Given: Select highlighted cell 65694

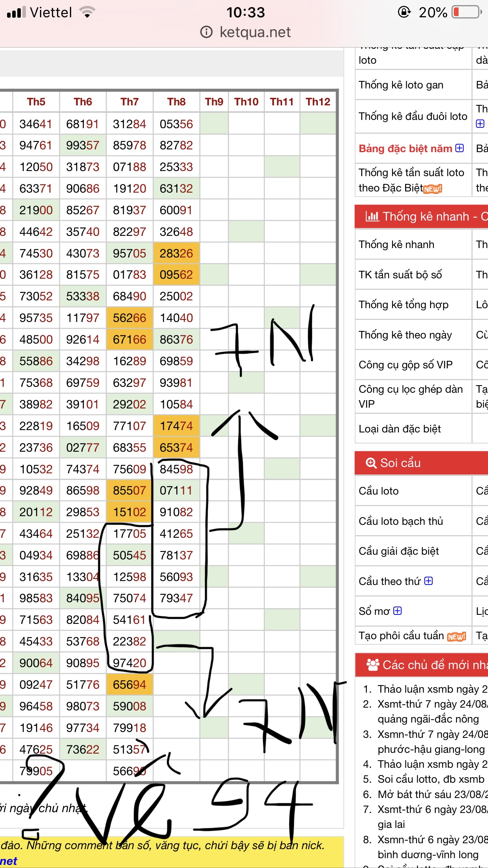Looking at the screenshot, I should (x=130, y=684).
